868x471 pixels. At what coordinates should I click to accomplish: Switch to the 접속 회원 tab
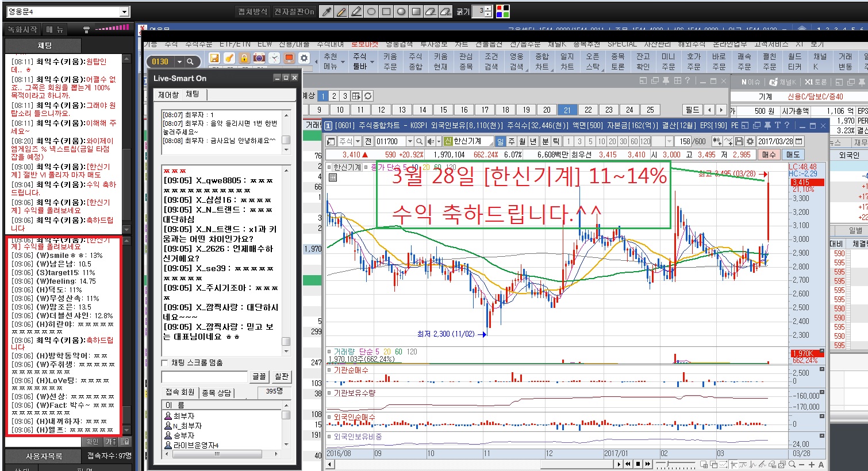click(x=180, y=392)
